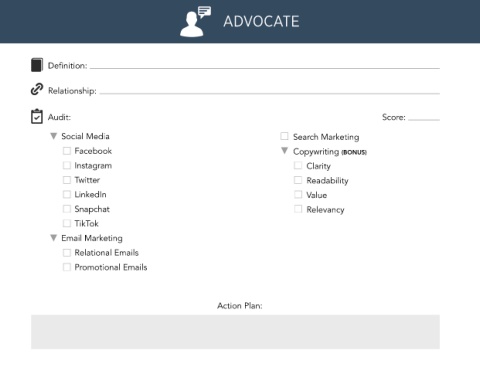Collapse the Social Media section triangle

[x=53, y=136]
